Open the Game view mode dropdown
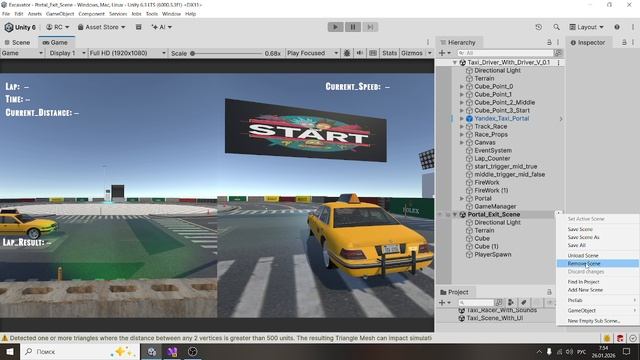This screenshot has height=360, width=640. point(22,53)
